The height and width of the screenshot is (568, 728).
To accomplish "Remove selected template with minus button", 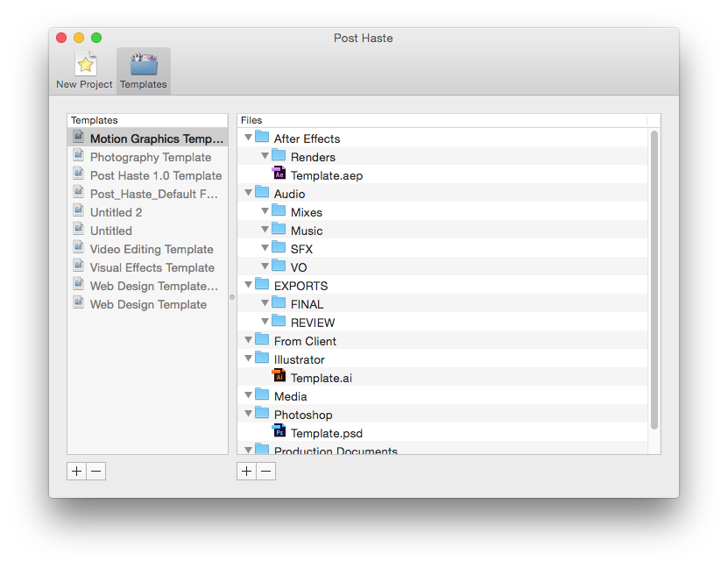I will tap(96, 471).
